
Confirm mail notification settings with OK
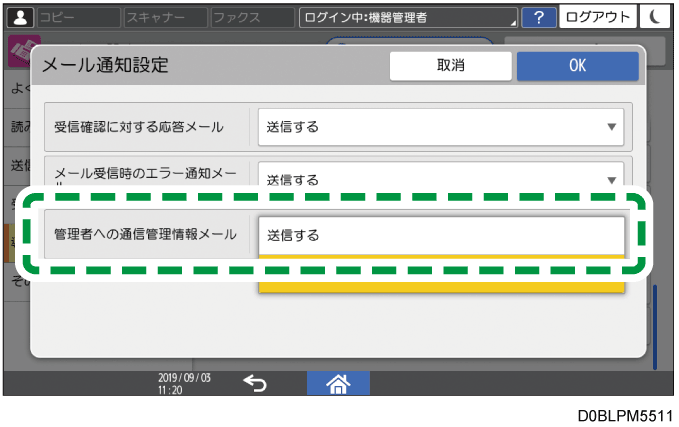click(x=577, y=66)
